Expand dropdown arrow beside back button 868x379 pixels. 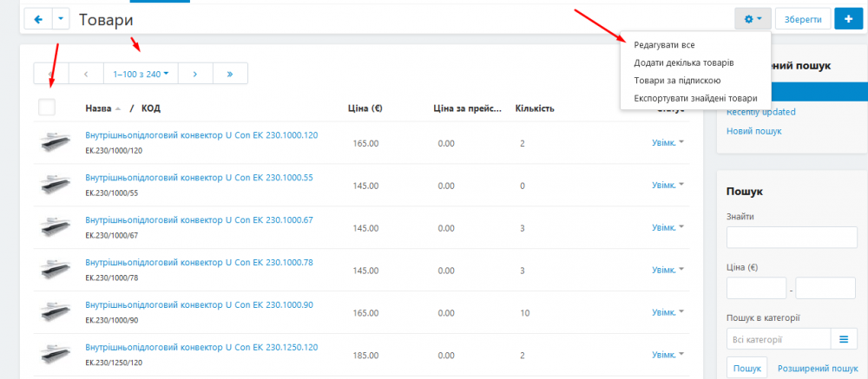pyautogui.click(x=61, y=19)
